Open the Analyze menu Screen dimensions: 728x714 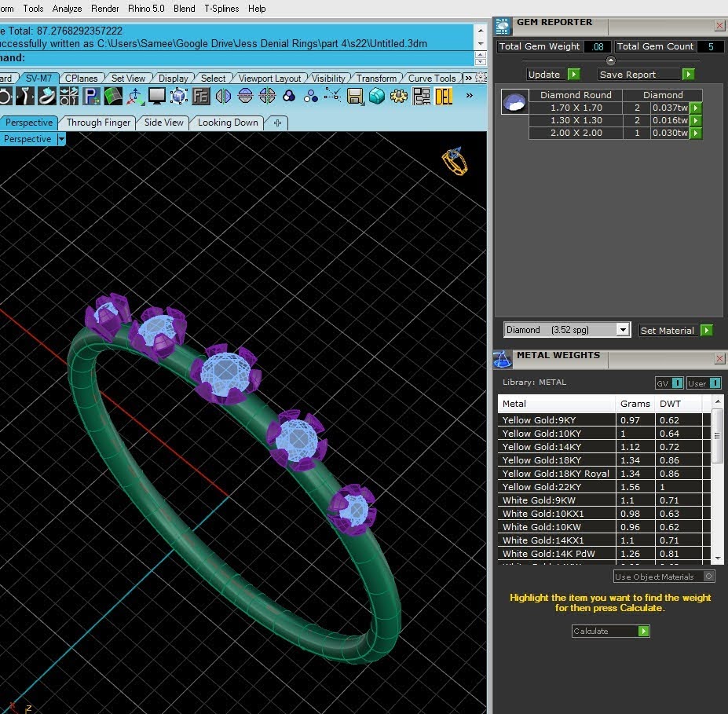pyautogui.click(x=67, y=9)
